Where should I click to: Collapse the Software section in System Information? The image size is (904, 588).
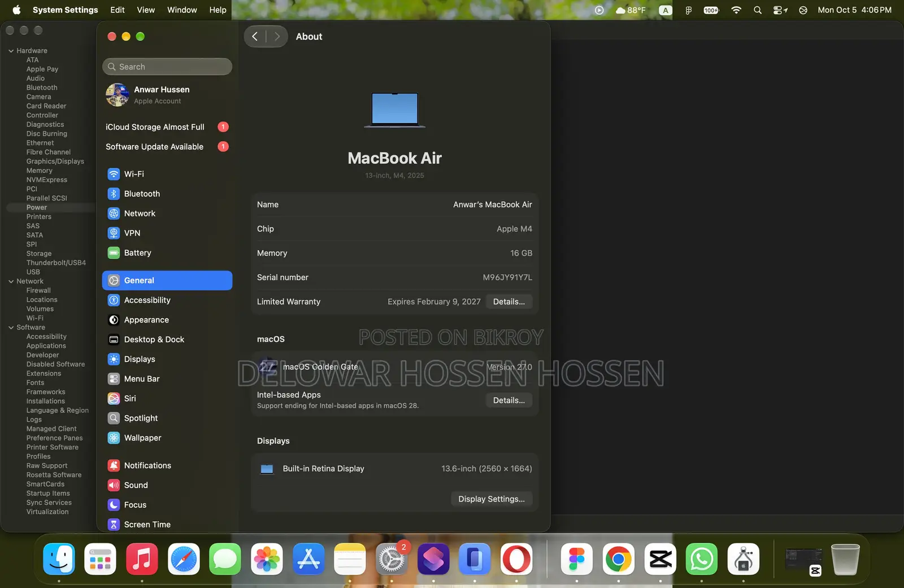pyautogui.click(x=11, y=328)
